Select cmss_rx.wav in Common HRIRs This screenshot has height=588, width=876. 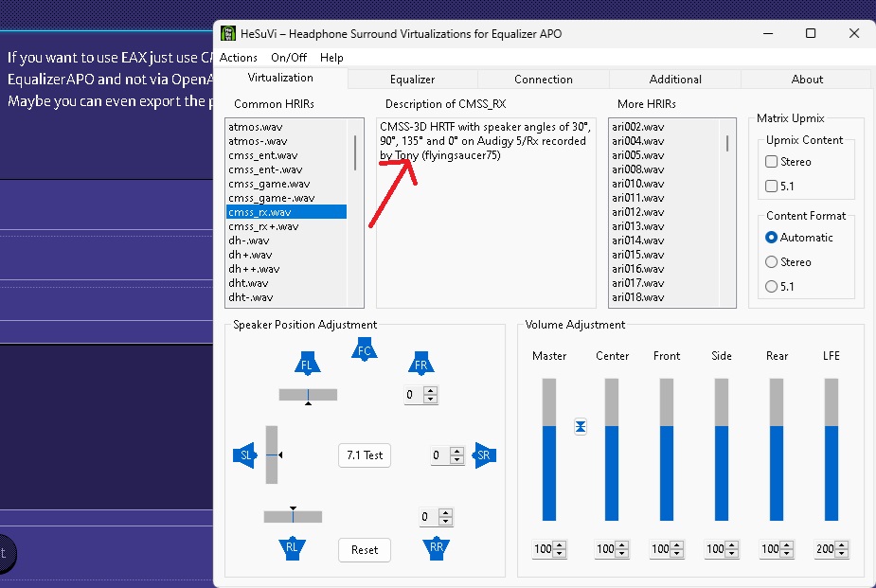point(286,212)
